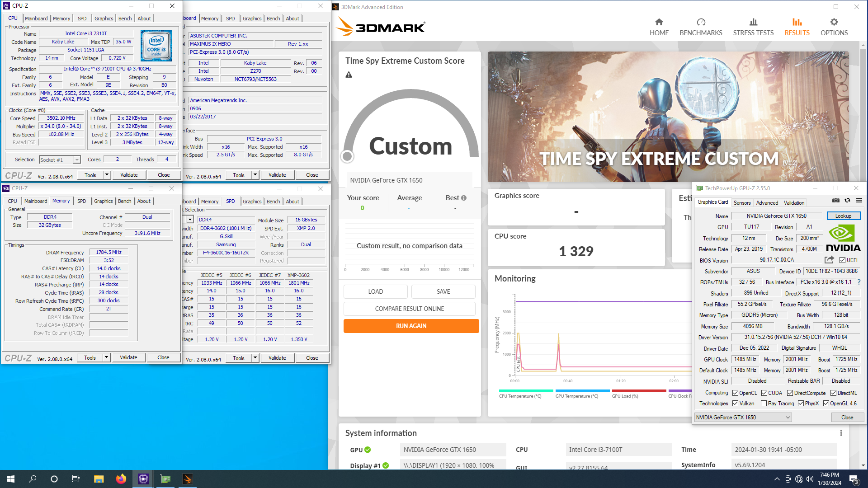
Task: Click GPU-Z screenshot camera icon
Action: 836,200
